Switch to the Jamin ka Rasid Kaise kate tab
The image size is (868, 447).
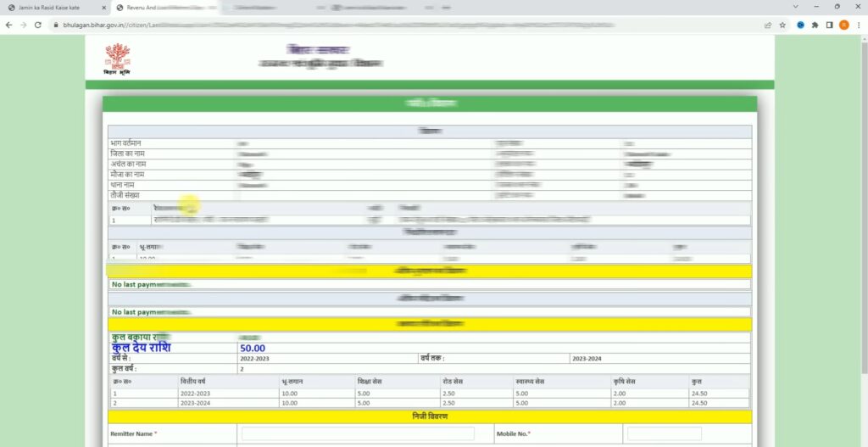click(x=51, y=8)
